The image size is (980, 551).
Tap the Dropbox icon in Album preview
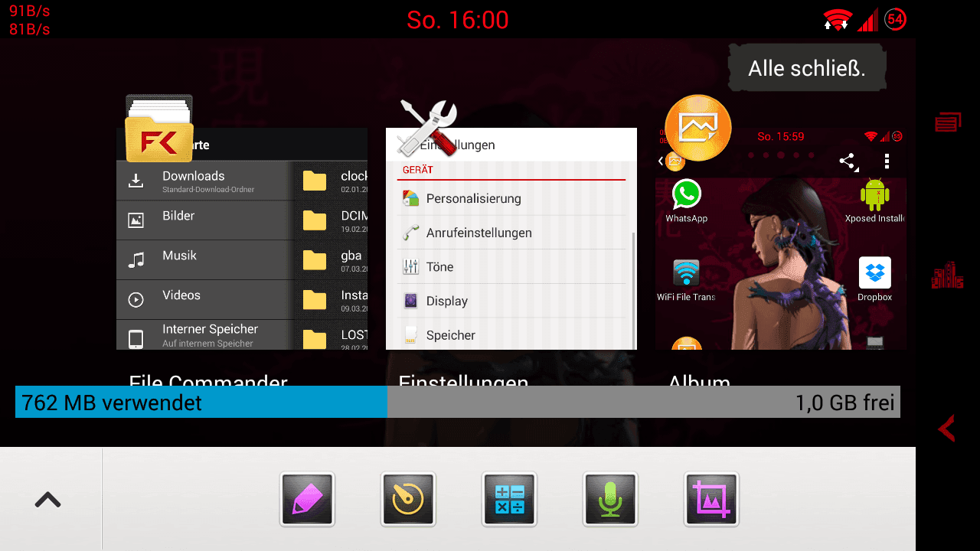click(x=874, y=272)
